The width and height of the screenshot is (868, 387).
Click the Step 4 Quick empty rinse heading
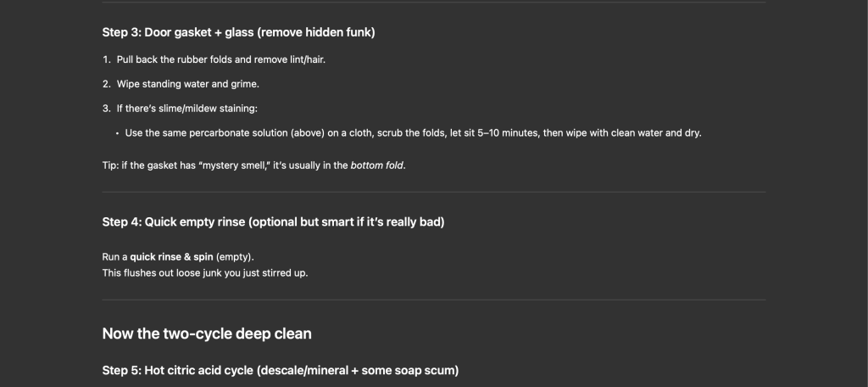click(x=273, y=222)
